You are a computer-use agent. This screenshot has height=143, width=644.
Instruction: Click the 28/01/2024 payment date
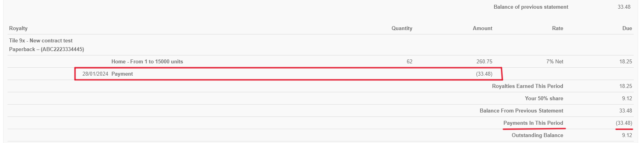tap(95, 74)
